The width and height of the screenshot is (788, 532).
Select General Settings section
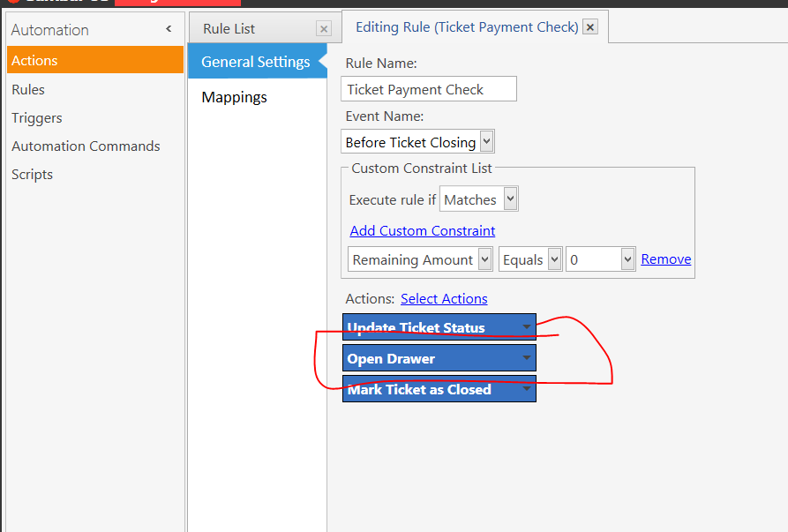(x=258, y=61)
